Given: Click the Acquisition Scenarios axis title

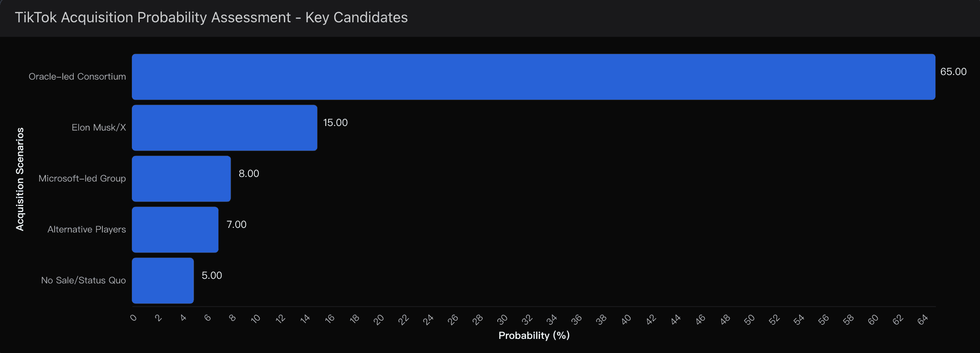Looking at the screenshot, I should 20,179.
